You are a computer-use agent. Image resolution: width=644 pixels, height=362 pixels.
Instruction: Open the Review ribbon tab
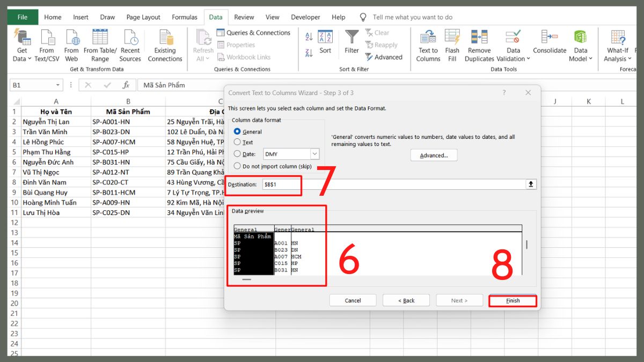click(x=244, y=17)
